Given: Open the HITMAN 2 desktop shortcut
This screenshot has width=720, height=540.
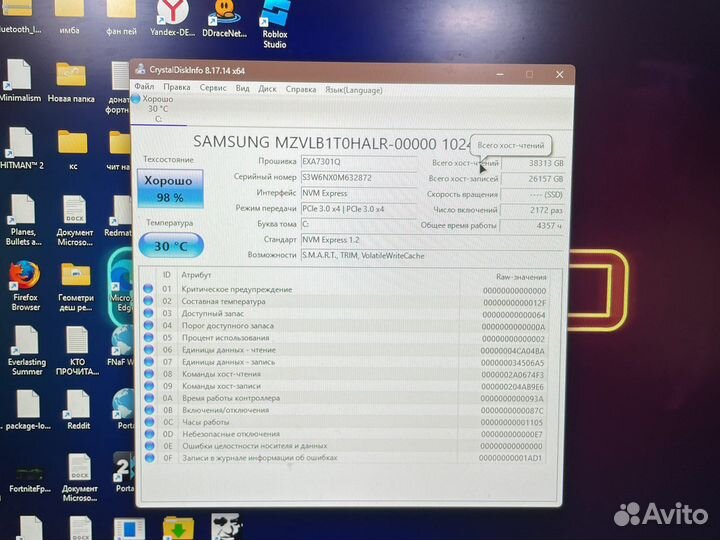Looking at the screenshot, I should point(21,148).
